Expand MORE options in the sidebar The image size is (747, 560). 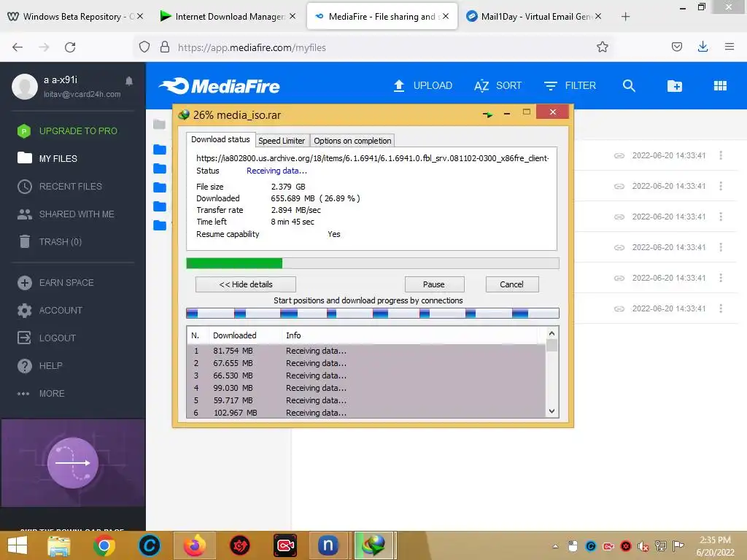(41, 393)
